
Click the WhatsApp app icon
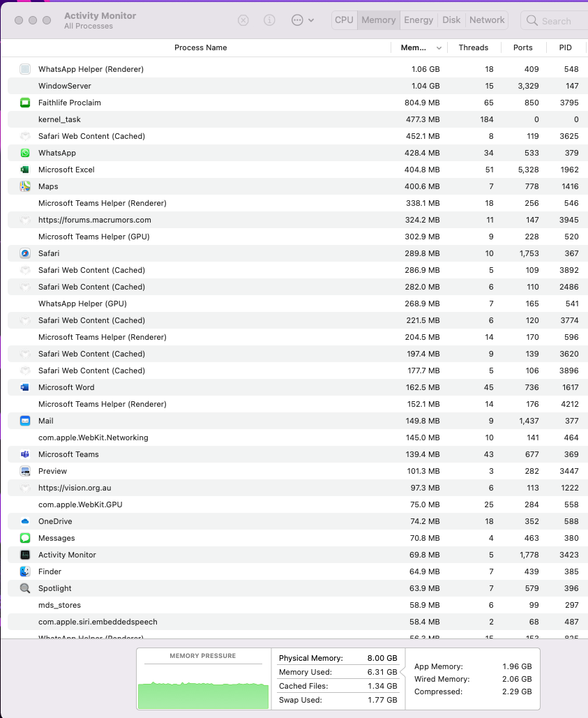(x=25, y=153)
